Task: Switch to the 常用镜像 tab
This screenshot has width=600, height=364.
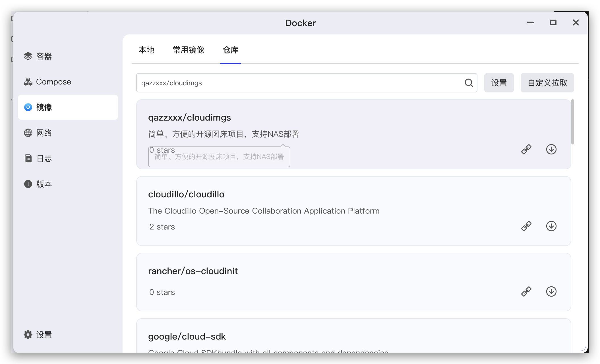Action: tap(189, 50)
